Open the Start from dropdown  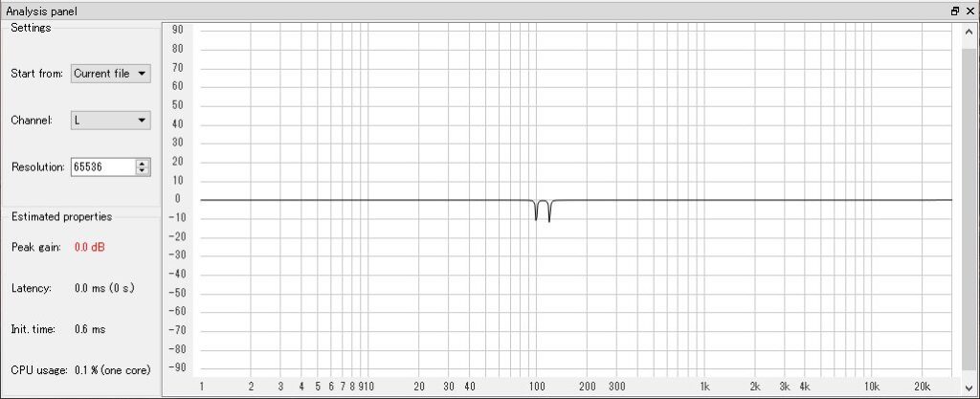pyautogui.click(x=111, y=73)
